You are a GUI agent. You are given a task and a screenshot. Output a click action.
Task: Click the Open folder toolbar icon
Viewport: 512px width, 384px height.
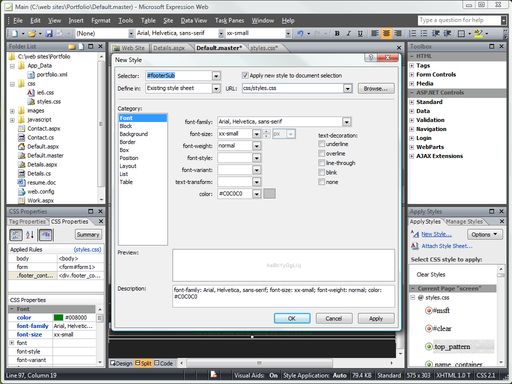point(32,33)
